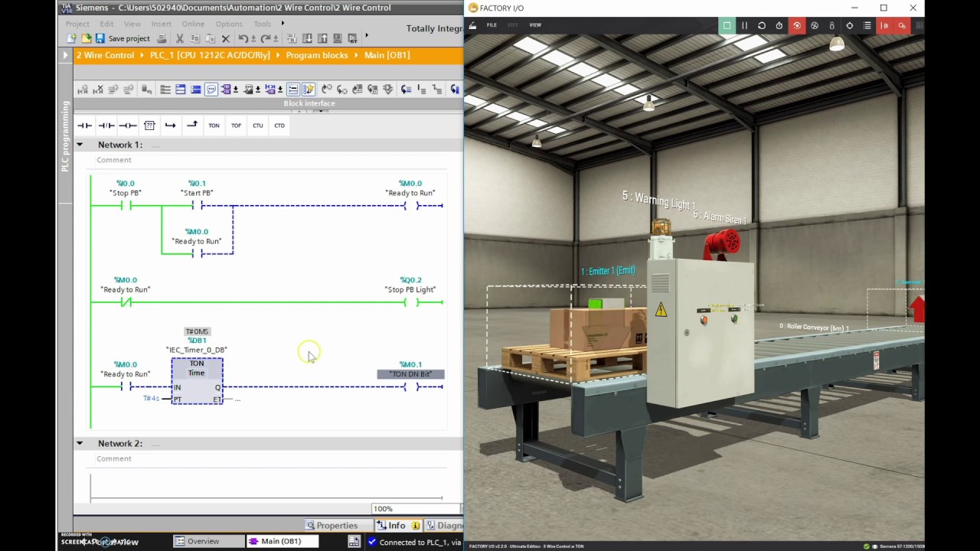The height and width of the screenshot is (551, 980).
Task: Insert an empty box instruction
Action: pyautogui.click(x=149, y=126)
